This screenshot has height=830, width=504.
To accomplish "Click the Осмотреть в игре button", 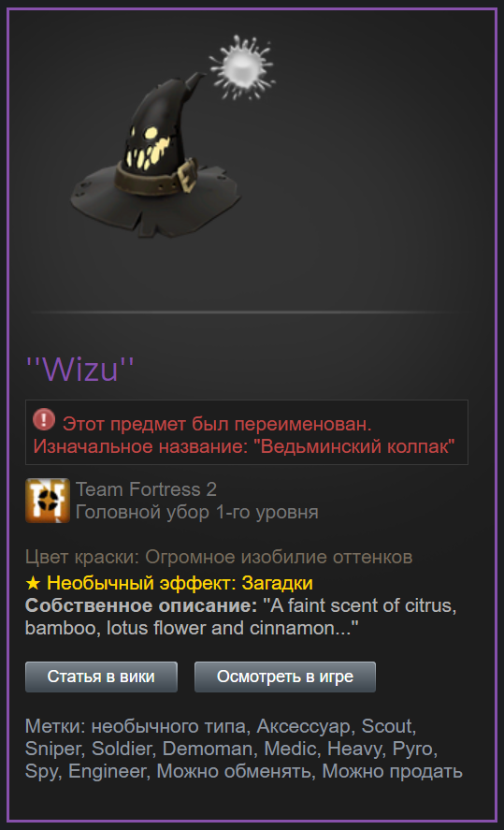I will coord(285,677).
